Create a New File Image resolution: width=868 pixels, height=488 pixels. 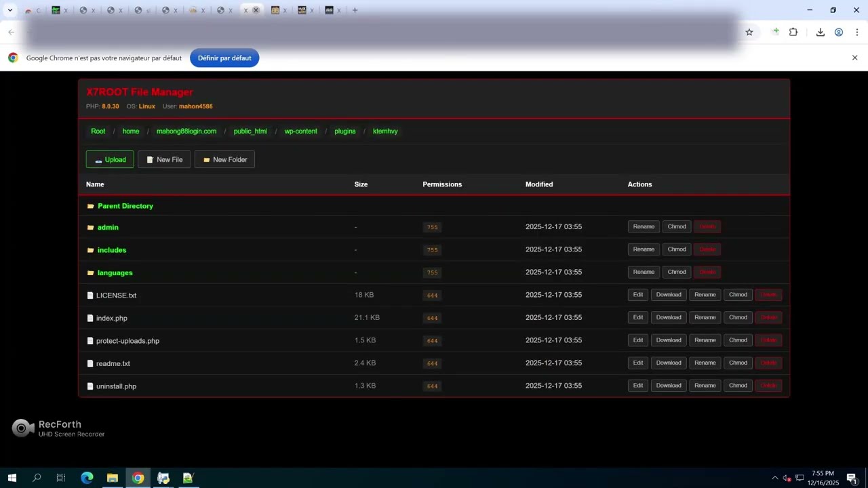pyautogui.click(x=164, y=160)
